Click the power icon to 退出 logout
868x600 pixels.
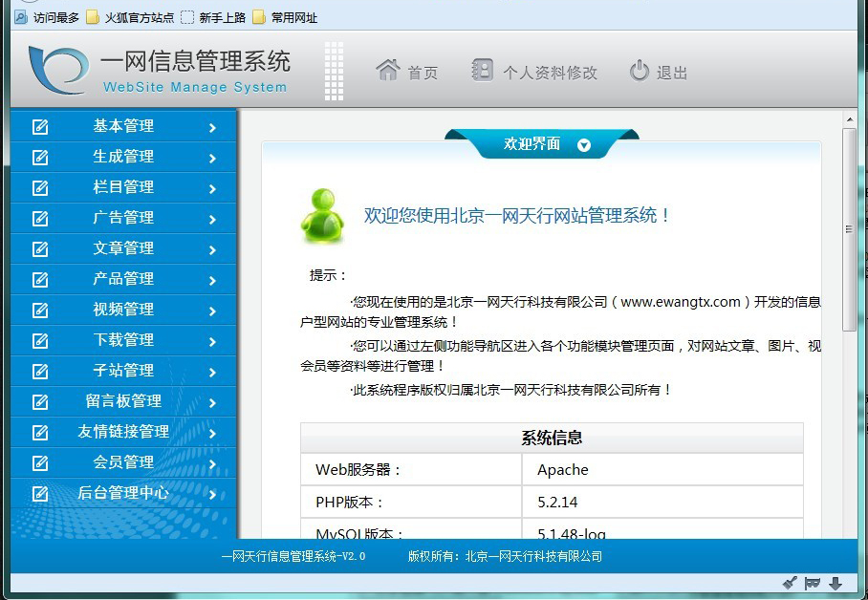click(638, 68)
